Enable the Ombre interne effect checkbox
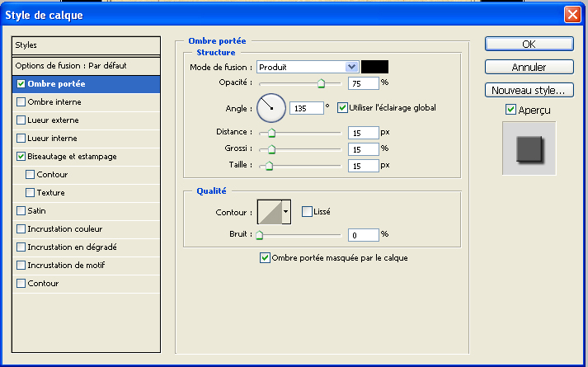Screen dimensions: 588x367 click(x=21, y=102)
